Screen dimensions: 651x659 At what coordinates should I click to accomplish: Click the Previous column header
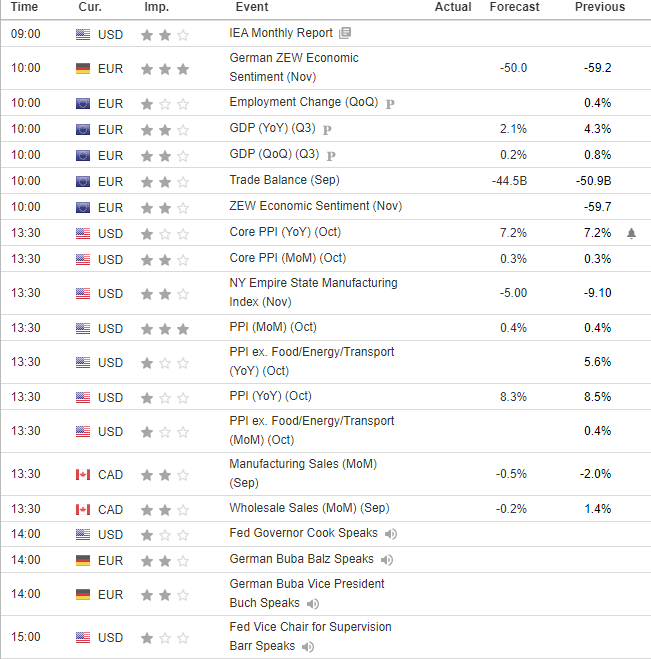pyautogui.click(x=600, y=7)
